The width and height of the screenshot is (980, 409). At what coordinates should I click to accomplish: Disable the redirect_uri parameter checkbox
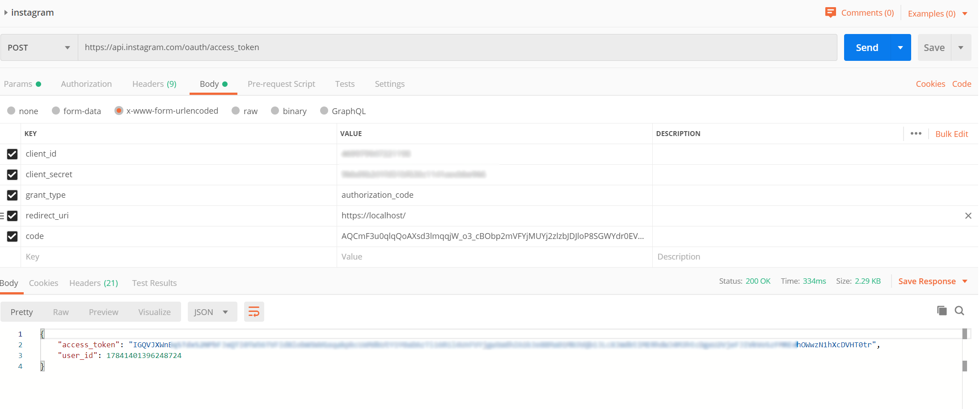[x=12, y=216]
